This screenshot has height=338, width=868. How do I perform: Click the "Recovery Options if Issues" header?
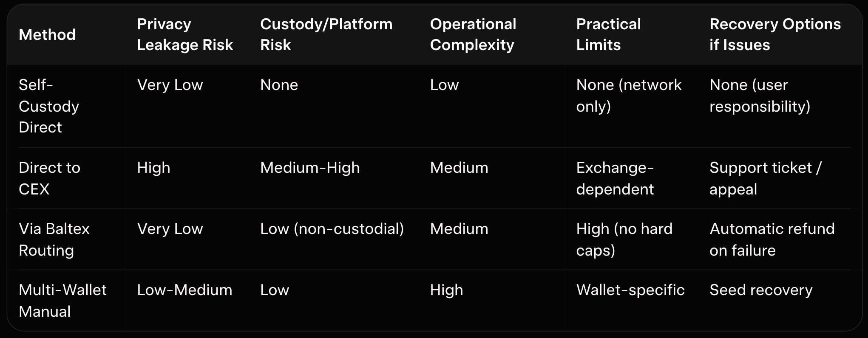pos(775,34)
